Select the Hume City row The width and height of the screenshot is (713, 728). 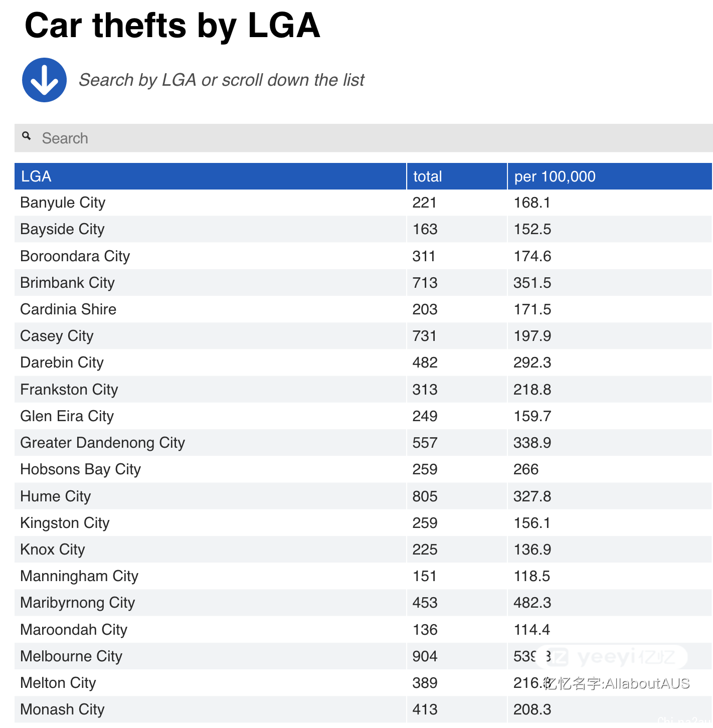(x=363, y=496)
